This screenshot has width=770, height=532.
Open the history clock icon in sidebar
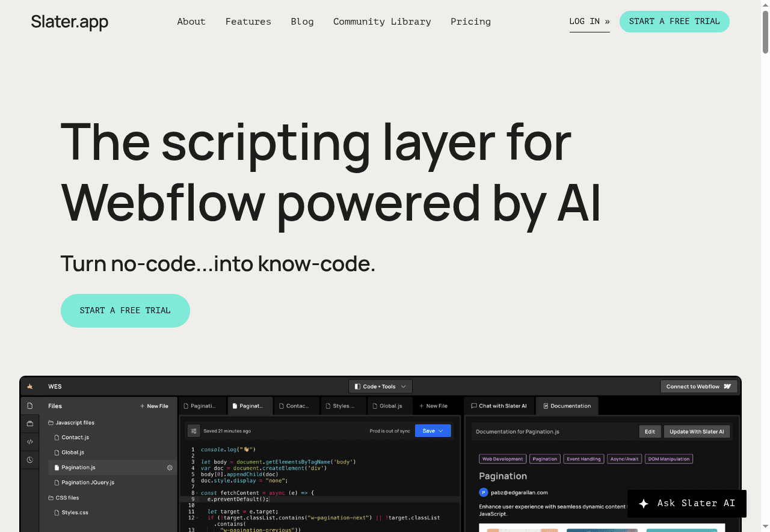(x=29, y=460)
